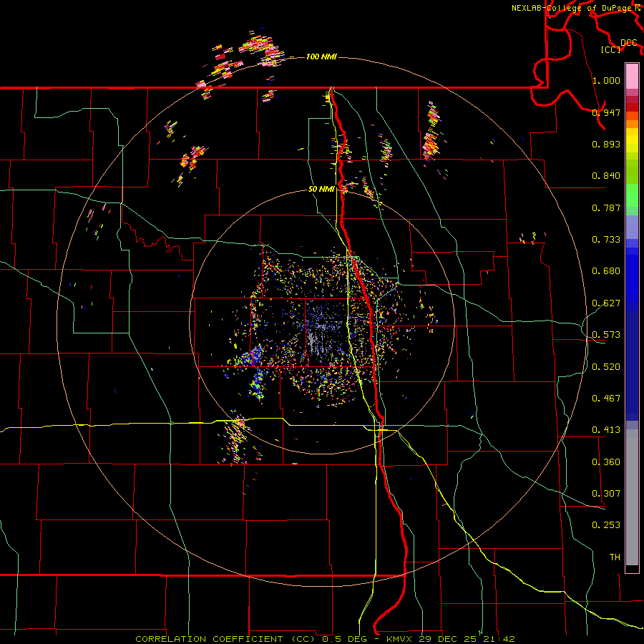Image resolution: width=644 pixels, height=644 pixels.
Task: Select the 0.573 scale value
Action: coord(606,335)
